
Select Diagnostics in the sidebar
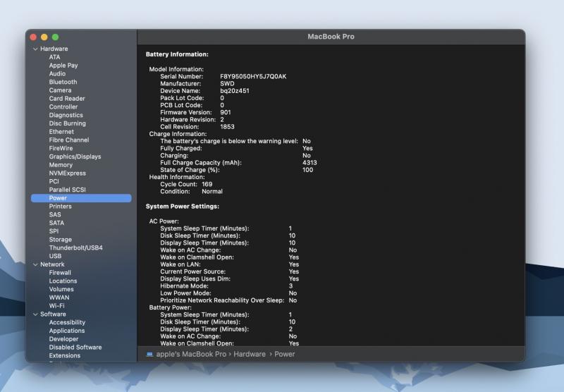pyautogui.click(x=66, y=115)
